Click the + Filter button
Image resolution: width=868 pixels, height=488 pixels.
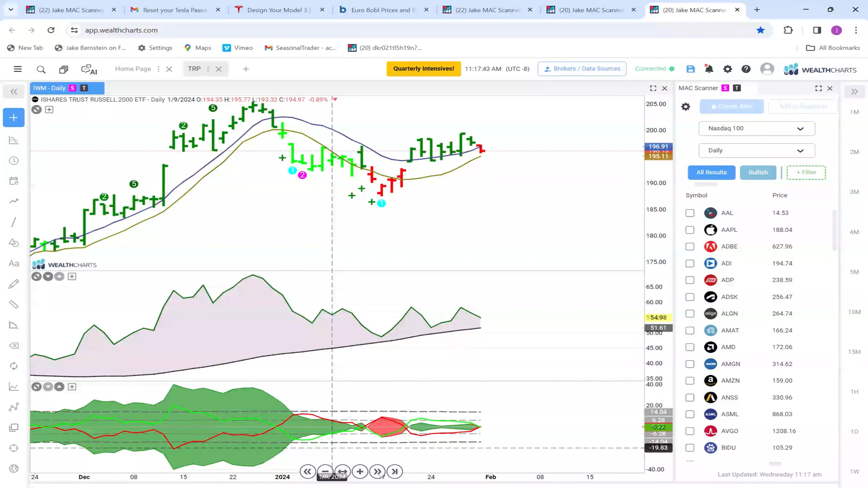(806, 173)
